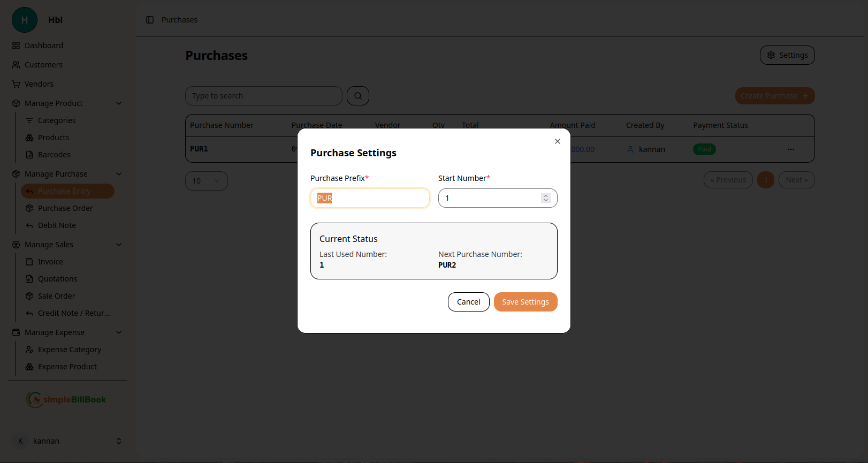Open the row actions three-dot menu
This screenshot has height=463, width=868.
click(790, 149)
